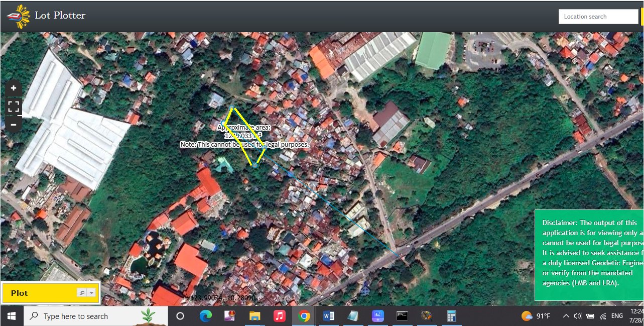
Task: Toggle fullscreen map view
Action: coord(14,106)
